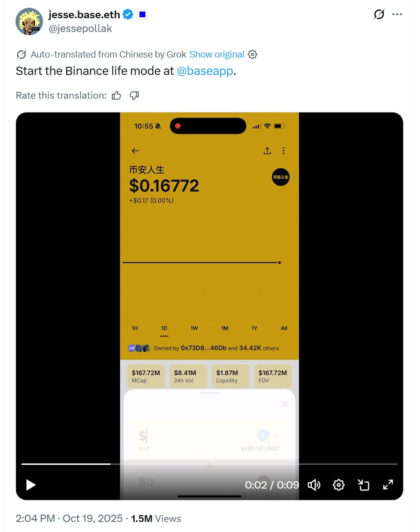420x532 pixels.
Task: Open the @baseapp mention link
Action: pyautogui.click(x=205, y=71)
